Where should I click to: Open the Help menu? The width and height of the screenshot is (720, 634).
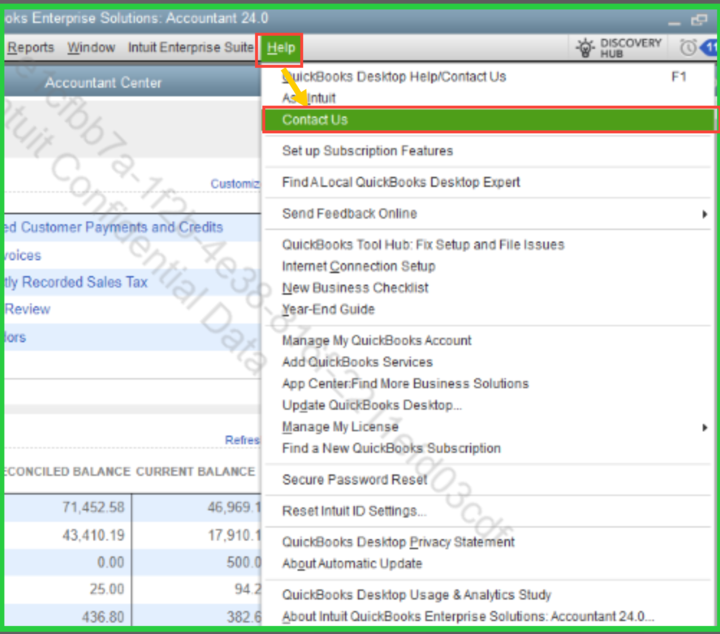(281, 48)
